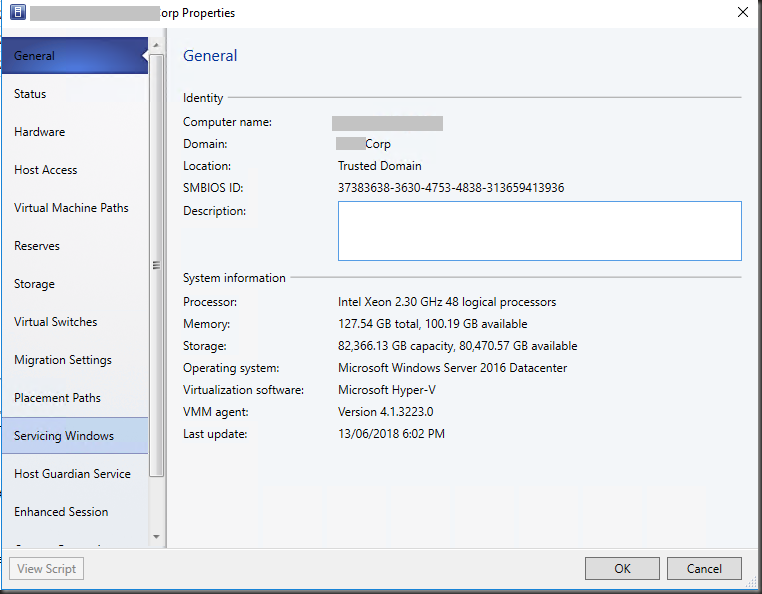Screen dimensions: 762x594
Task: Open the Status tab
Action: (x=74, y=94)
